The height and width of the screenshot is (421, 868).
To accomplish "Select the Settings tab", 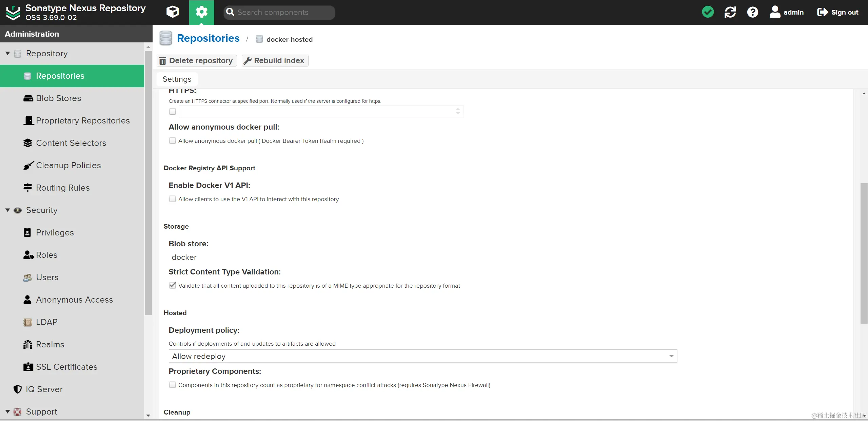I will [x=177, y=79].
